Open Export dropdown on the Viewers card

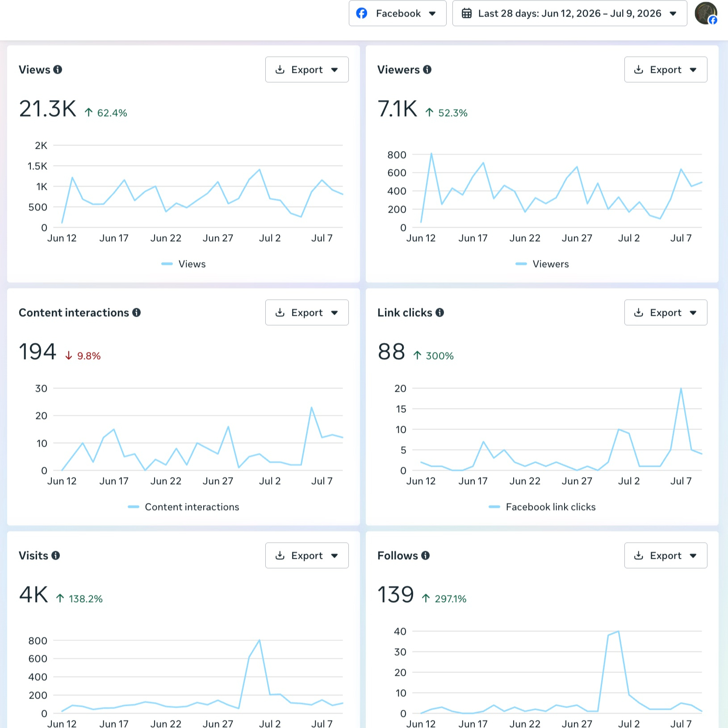[x=665, y=70]
